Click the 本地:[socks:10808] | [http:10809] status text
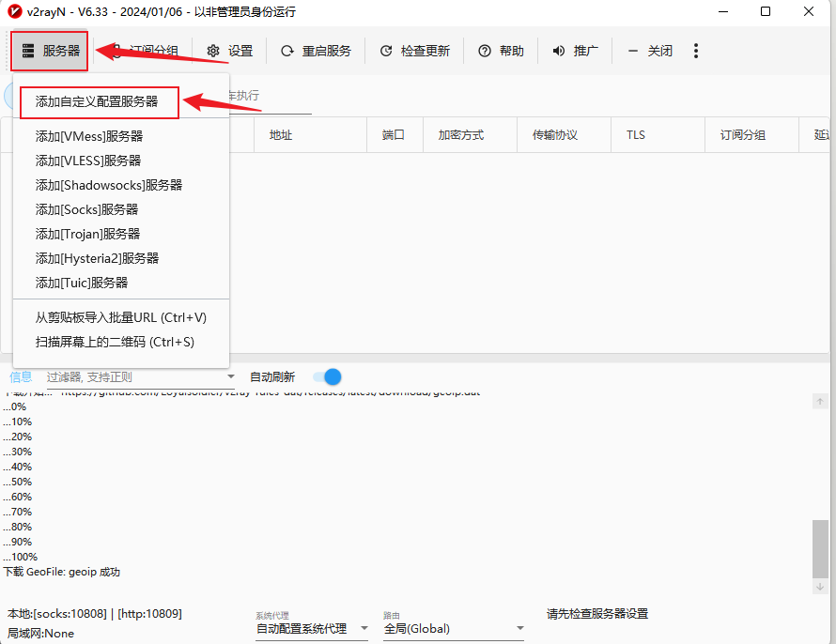This screenshot has height=644, width=836. [94, 614]
